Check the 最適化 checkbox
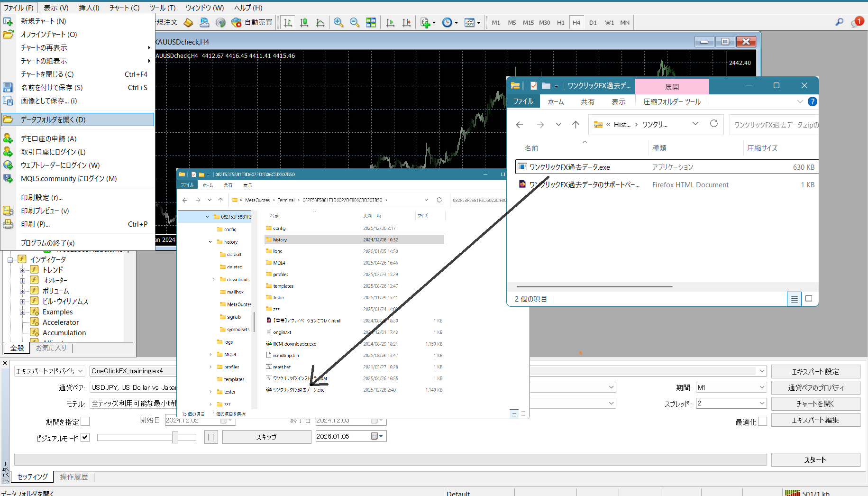Viewport: 868px width, 496px height. tap(762, 422)
